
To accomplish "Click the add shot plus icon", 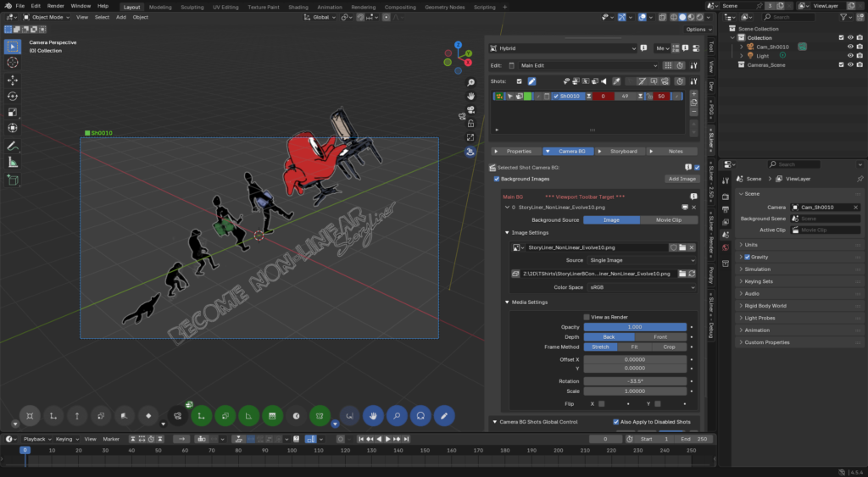I will [x=695, y=94].
